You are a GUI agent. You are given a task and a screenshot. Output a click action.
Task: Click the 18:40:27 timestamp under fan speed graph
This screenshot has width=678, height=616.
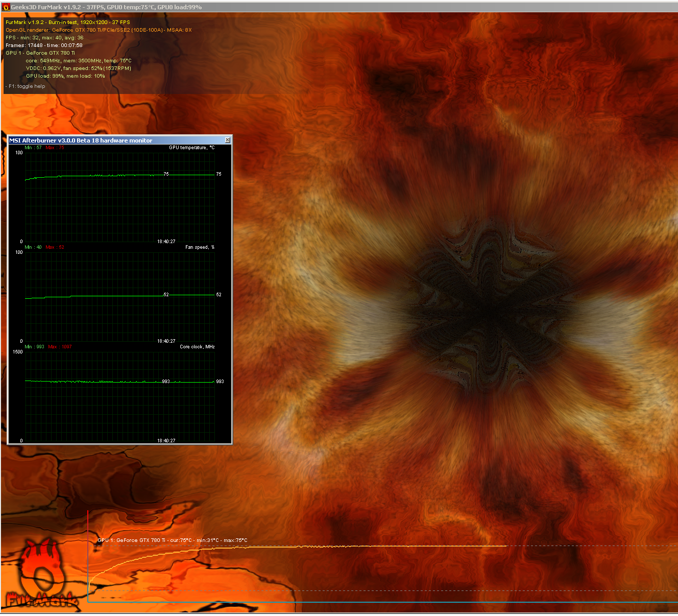[166, 341]
